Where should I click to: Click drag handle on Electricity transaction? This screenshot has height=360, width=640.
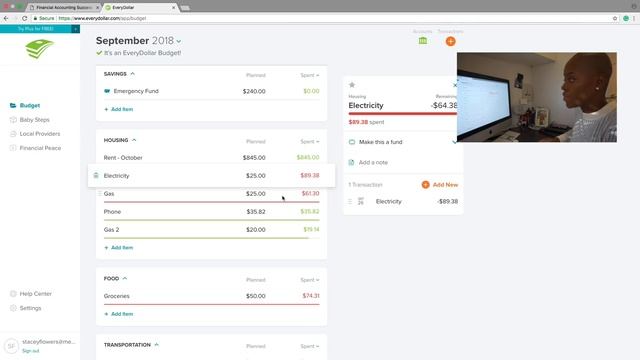pyautogui.click(x=350, y=202)
